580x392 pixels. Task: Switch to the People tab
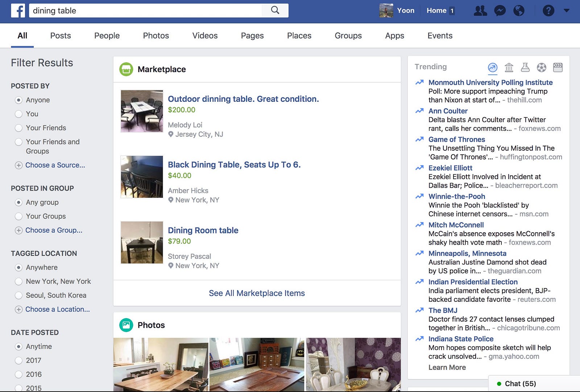tap(107, 36)
